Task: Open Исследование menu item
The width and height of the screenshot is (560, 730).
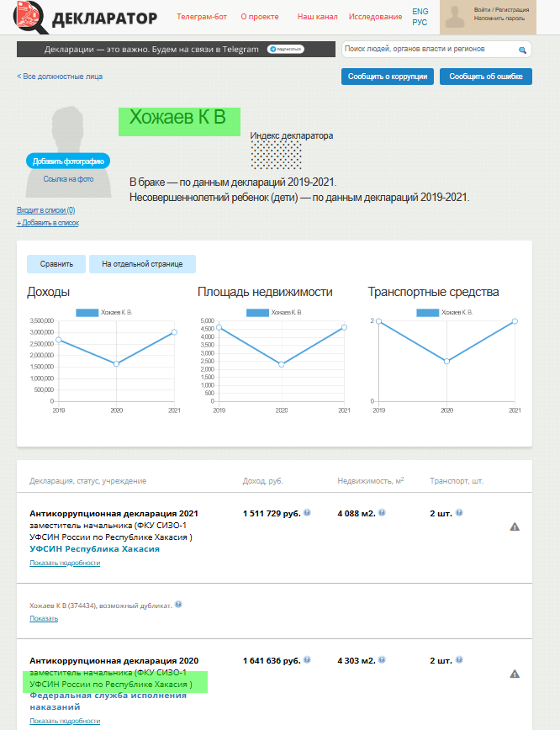Action: (x=375, y=17)
